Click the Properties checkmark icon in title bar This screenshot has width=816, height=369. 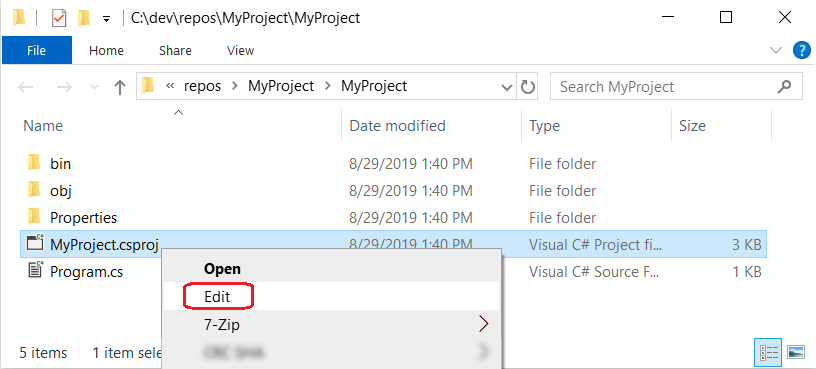tap(59, 19)
